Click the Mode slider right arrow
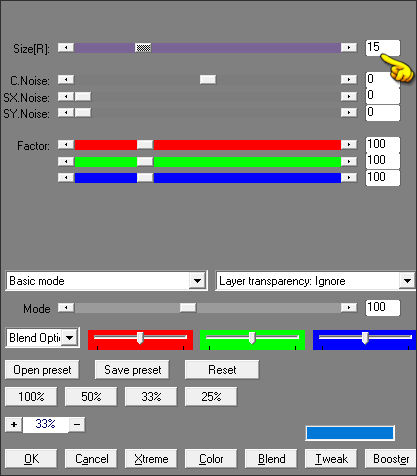The height and width of the screenshot is (476, 417). point(349,307)
